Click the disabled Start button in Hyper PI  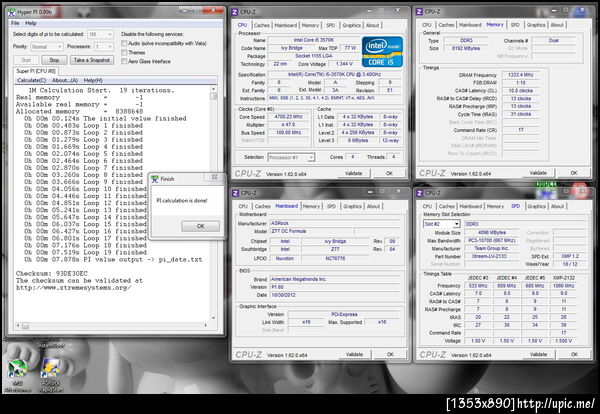(26, 60)
